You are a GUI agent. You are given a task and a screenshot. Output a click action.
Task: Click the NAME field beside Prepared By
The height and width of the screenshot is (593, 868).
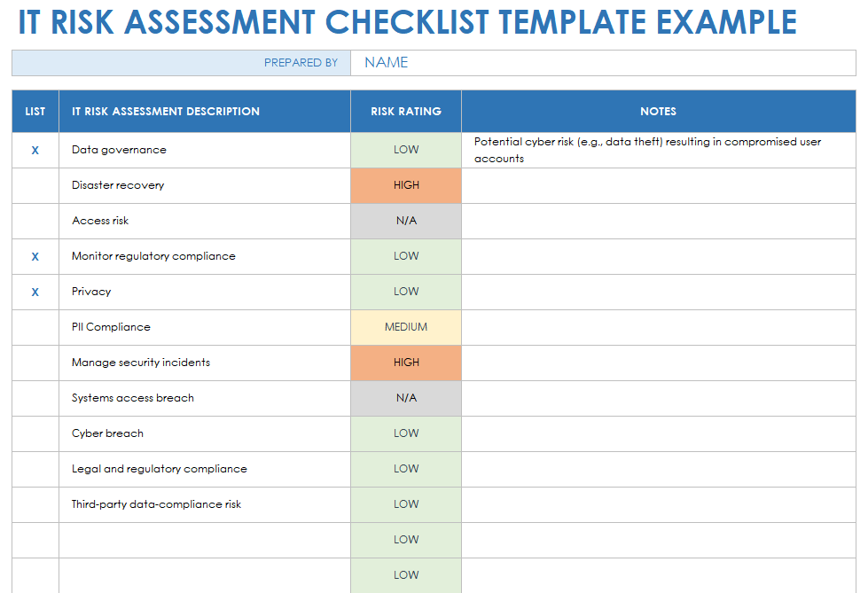pyautogui.click(x=603, y=63)
